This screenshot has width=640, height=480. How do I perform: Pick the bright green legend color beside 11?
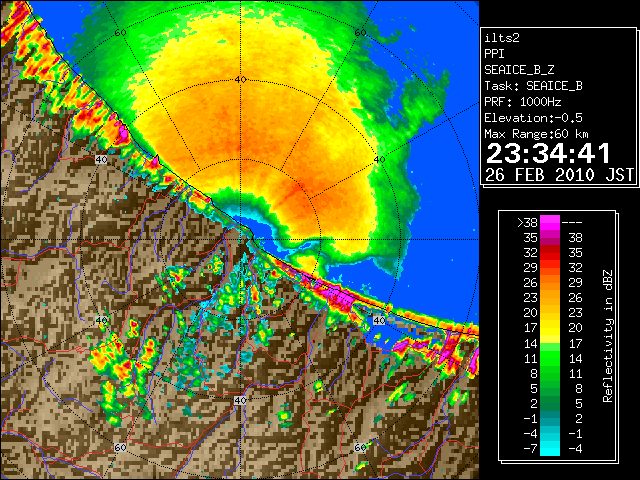tap(550, 358)
